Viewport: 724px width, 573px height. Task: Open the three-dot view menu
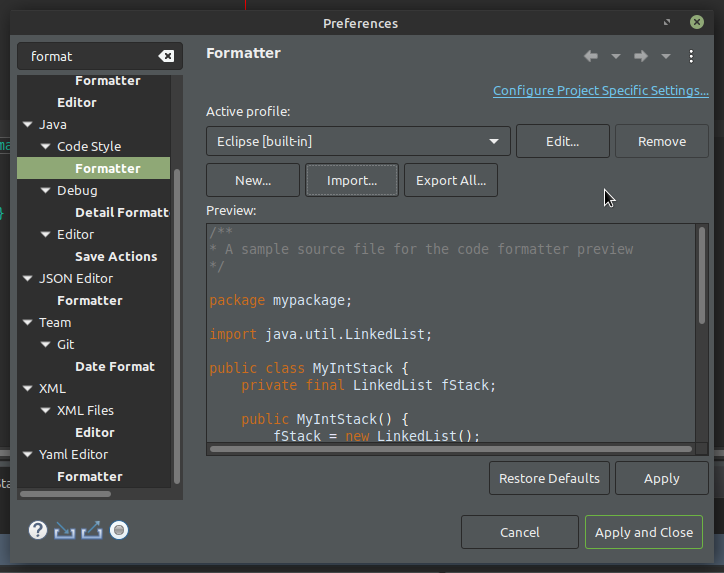coord(691,56)
